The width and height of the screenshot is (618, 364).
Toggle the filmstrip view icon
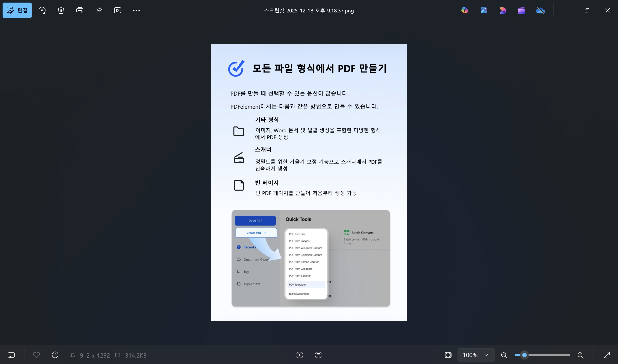11,355
